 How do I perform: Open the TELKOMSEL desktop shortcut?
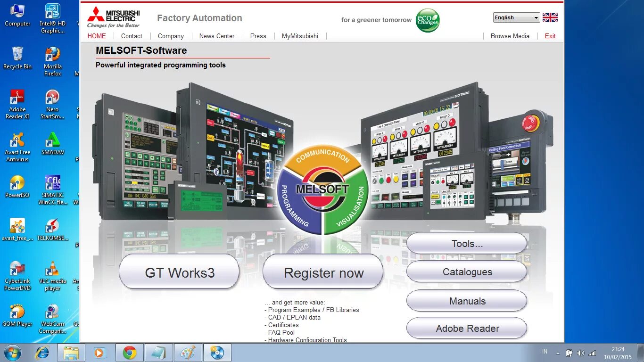52,230
